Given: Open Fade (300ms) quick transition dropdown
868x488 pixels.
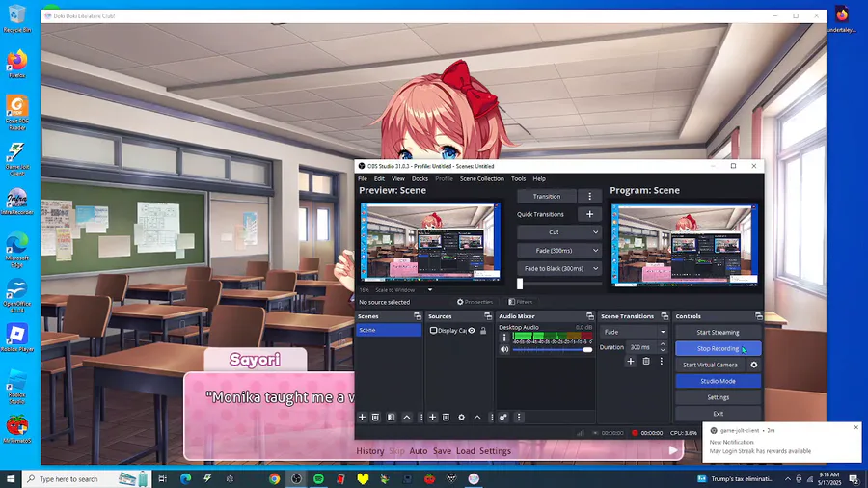Looking at the screenshot, I should (559, 251).
